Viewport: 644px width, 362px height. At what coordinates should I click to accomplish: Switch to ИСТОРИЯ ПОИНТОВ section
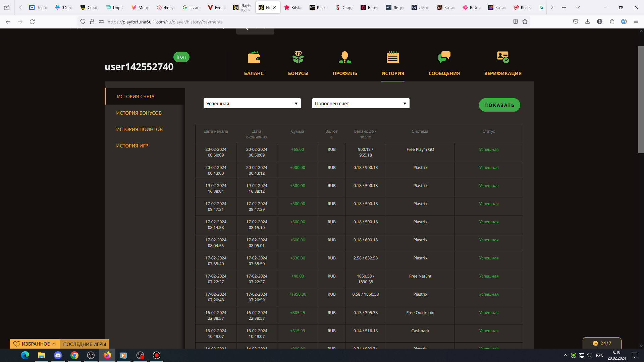pos(139,129)
